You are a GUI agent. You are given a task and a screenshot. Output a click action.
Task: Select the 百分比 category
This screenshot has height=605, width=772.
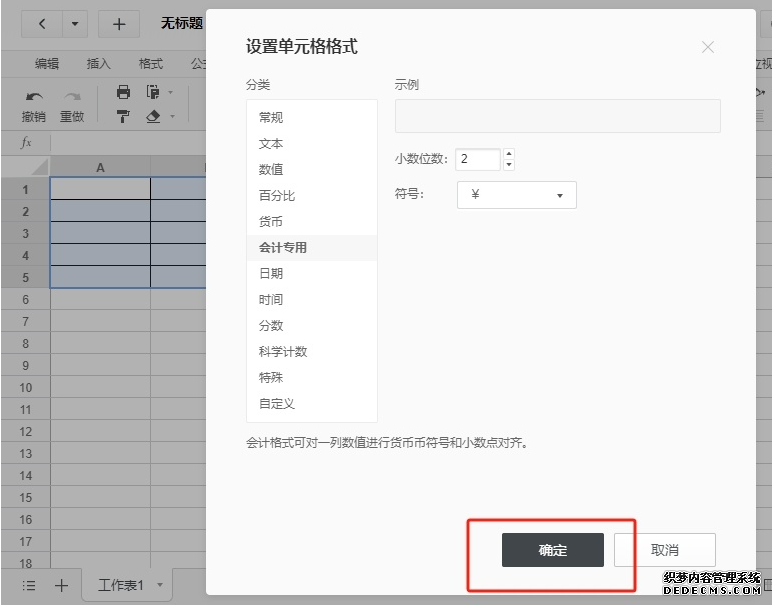(x=312, y=196)
